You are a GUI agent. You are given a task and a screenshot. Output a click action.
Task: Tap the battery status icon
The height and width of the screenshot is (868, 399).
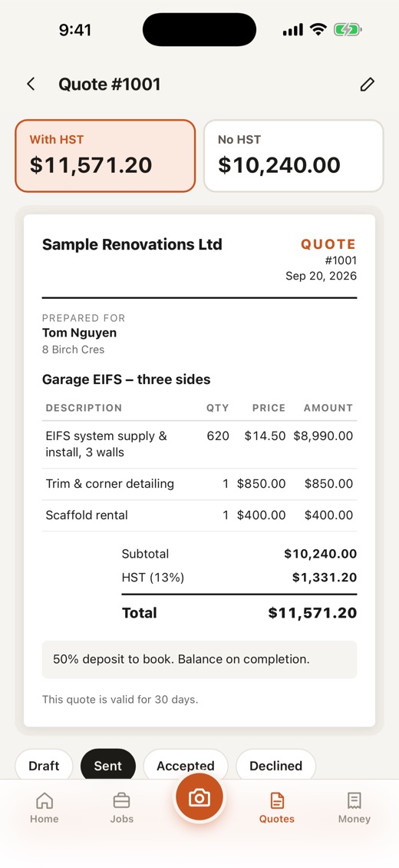tap(348, 30)
